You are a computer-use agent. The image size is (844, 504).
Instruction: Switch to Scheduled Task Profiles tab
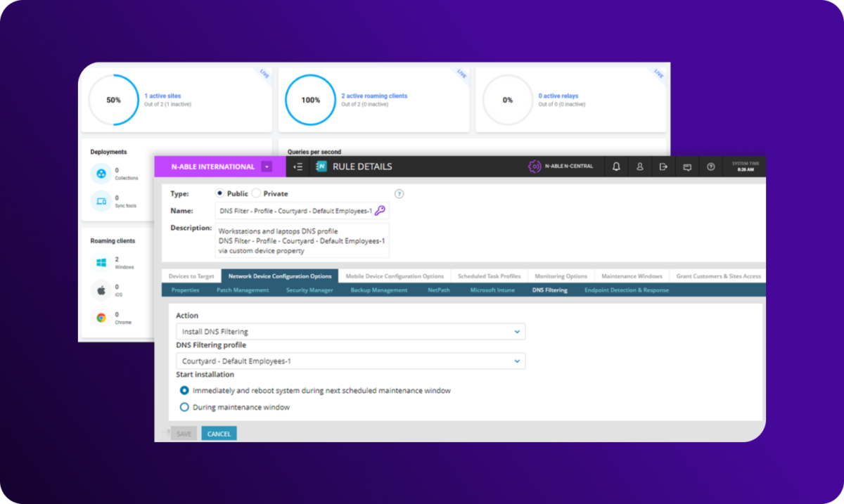coord(489,276)
